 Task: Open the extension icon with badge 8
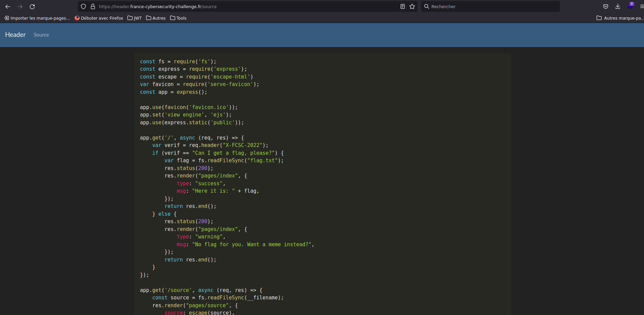point(630,6)
